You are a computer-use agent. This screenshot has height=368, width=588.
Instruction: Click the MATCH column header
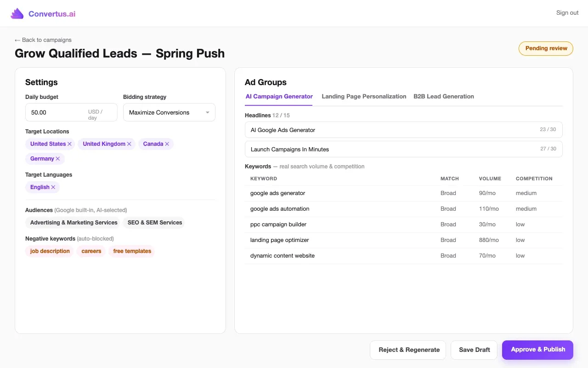coord(450,178)
